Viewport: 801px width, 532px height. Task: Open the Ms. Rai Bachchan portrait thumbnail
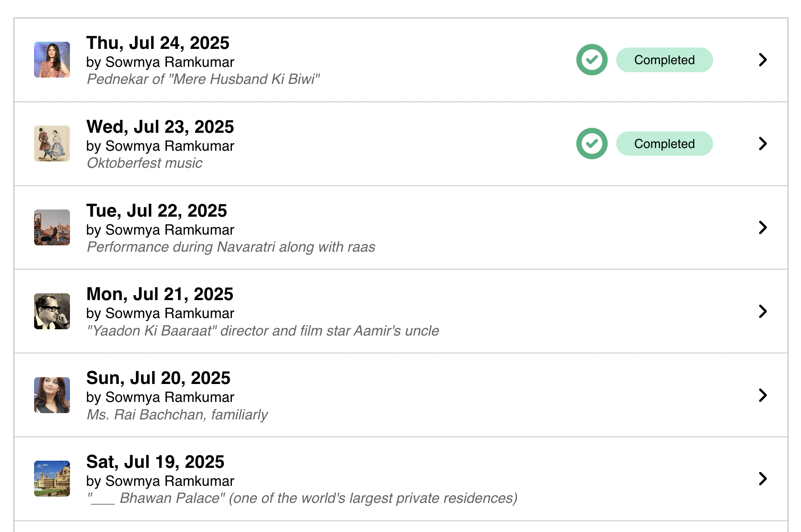click(x=52, y=395)
